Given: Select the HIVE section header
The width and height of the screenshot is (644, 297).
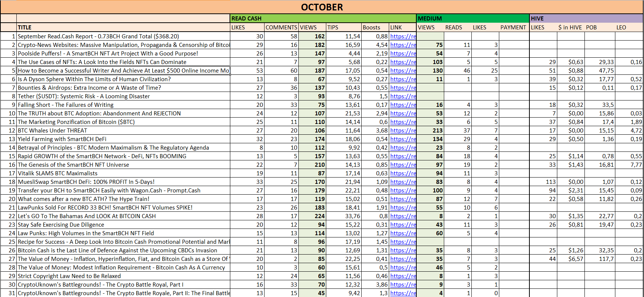Looking at the screenshot, I should (x=586, y=18).
